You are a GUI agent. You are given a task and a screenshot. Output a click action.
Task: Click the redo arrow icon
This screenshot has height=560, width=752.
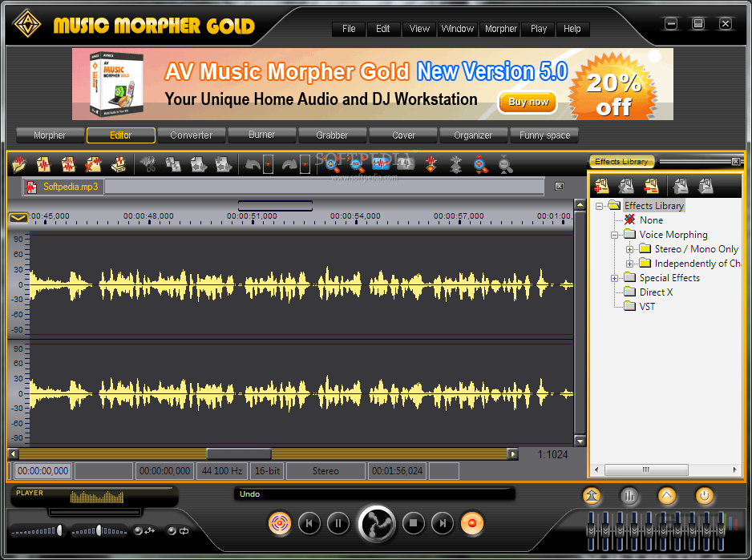coord(289,164)
